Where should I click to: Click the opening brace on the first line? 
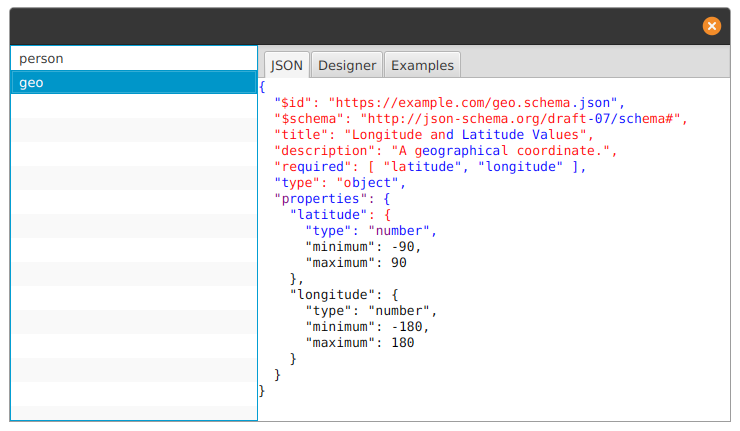click(262, 87)
